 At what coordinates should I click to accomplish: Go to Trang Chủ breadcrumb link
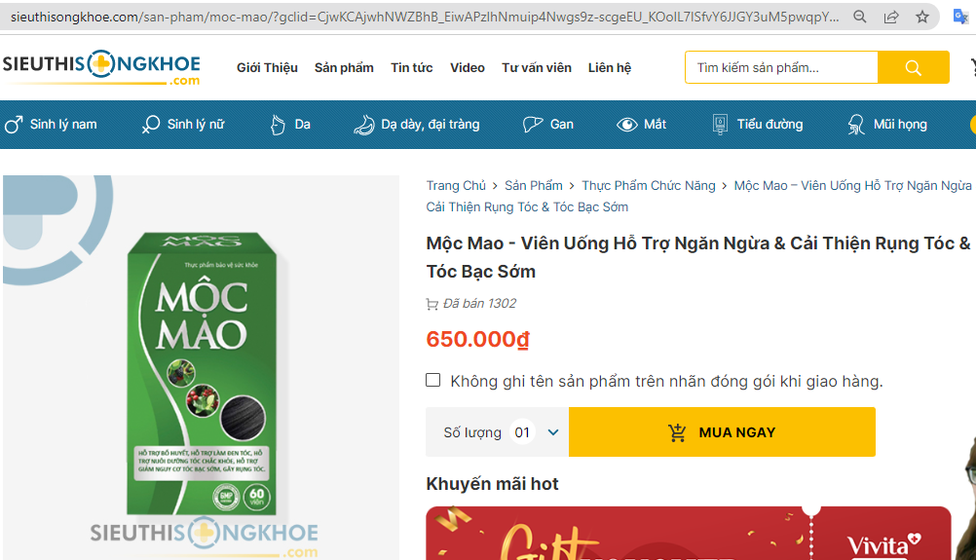[456, 185]
